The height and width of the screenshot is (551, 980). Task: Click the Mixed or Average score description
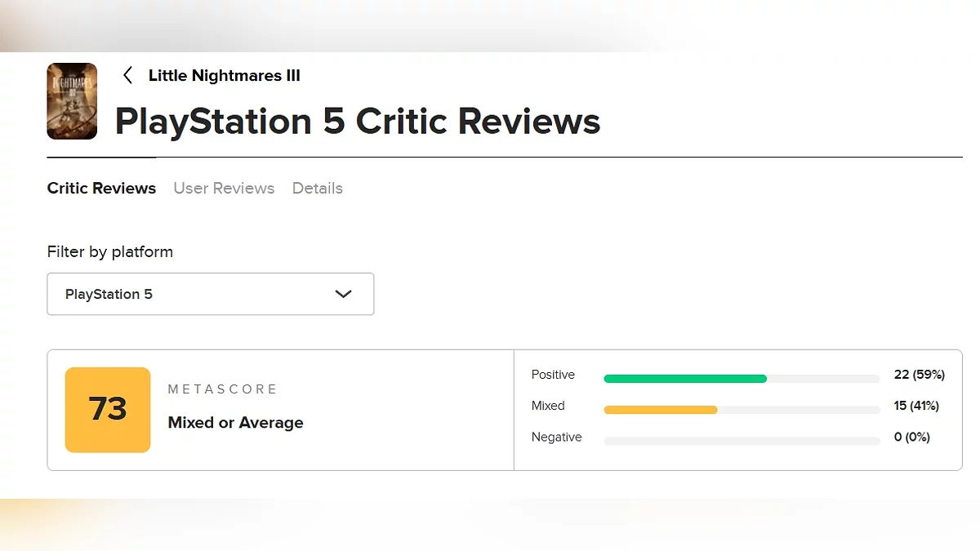pyautogui.click(x=235, y=423)
